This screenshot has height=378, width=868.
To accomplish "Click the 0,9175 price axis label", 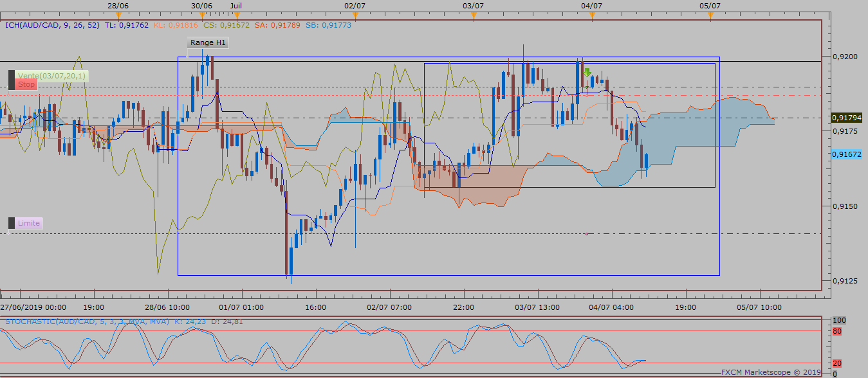I will [844, 131].
